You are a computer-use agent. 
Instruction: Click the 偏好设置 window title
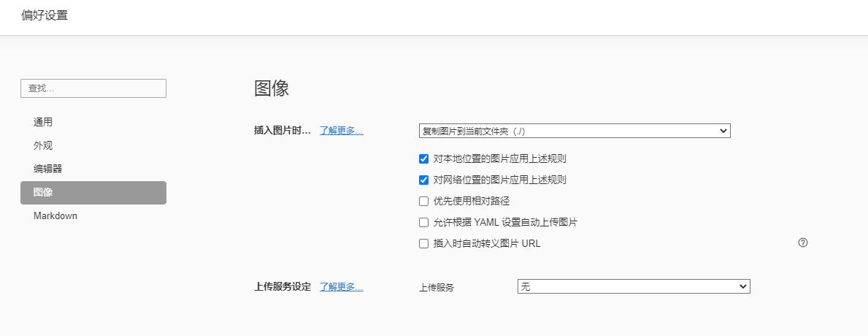(x=45, y=15)
